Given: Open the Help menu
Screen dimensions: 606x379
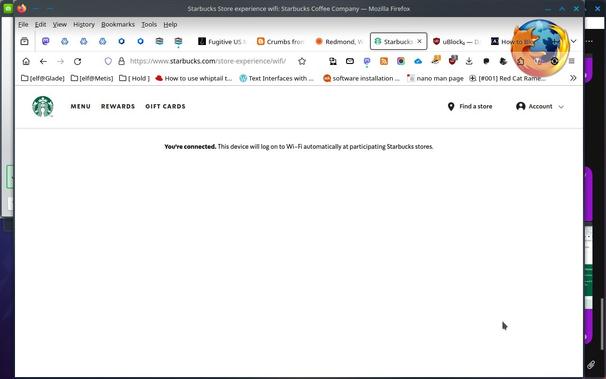Looking at the screenshot, I should [x=170, y=24].
